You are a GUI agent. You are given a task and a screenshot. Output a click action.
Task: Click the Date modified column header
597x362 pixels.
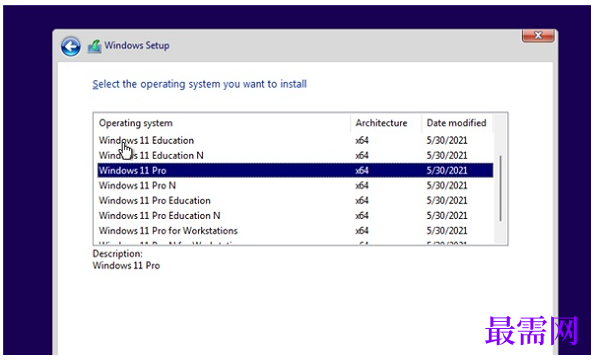457,123
